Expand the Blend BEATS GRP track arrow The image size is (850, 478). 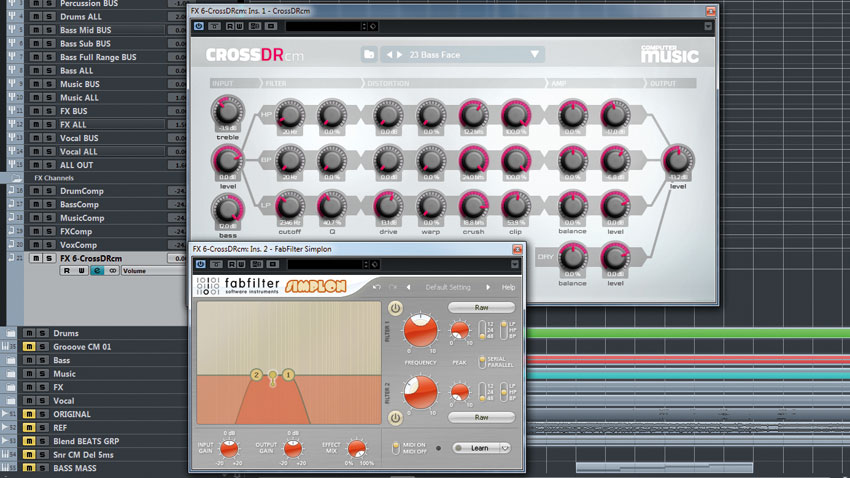4,441
